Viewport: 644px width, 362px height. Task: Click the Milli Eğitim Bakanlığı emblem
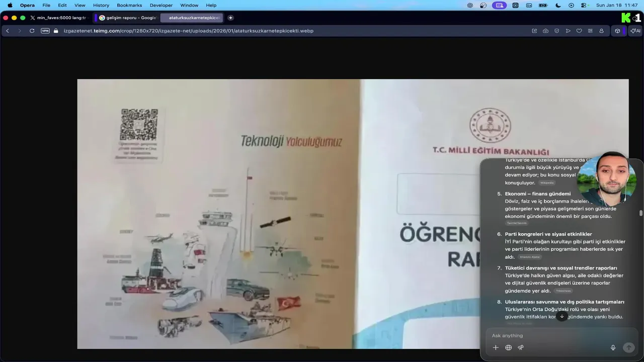point(490,125)
